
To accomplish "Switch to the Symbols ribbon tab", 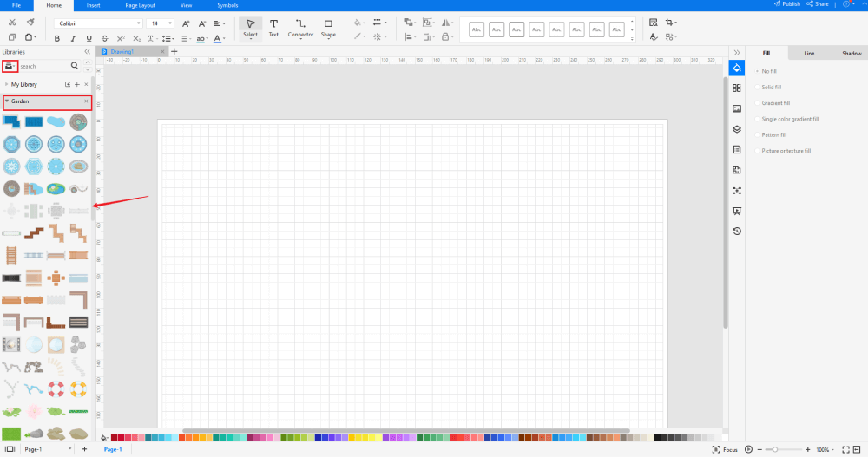I will point(227,5).
